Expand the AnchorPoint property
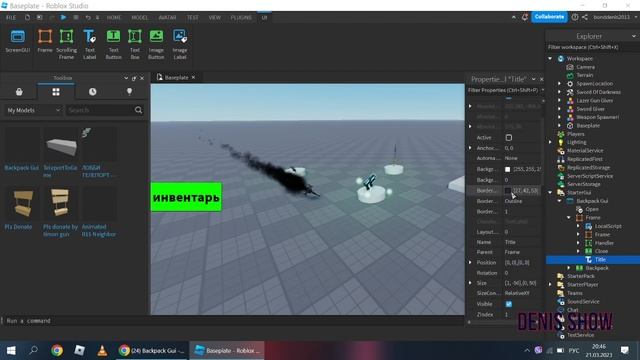640x360 pixels. pyautogui.click(x=470, y=148)
